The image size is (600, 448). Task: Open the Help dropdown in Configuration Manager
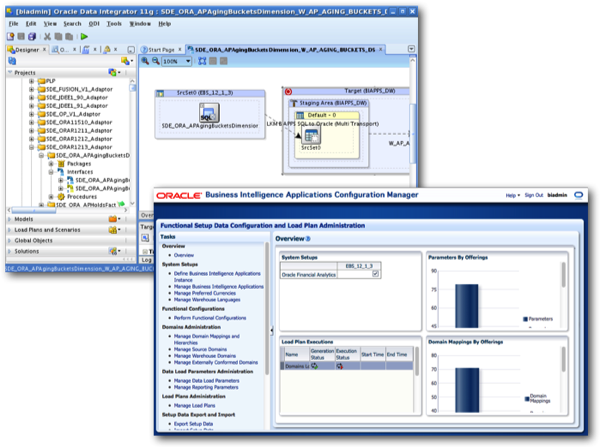[513, 195]
